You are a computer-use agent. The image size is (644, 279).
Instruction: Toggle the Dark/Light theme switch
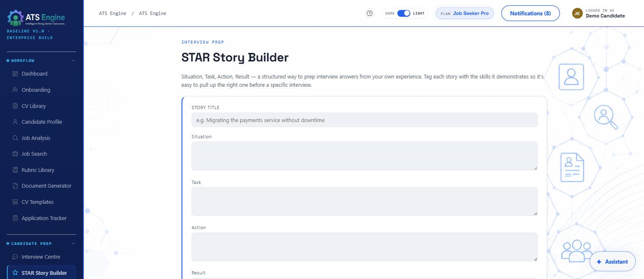pos(404,13)
